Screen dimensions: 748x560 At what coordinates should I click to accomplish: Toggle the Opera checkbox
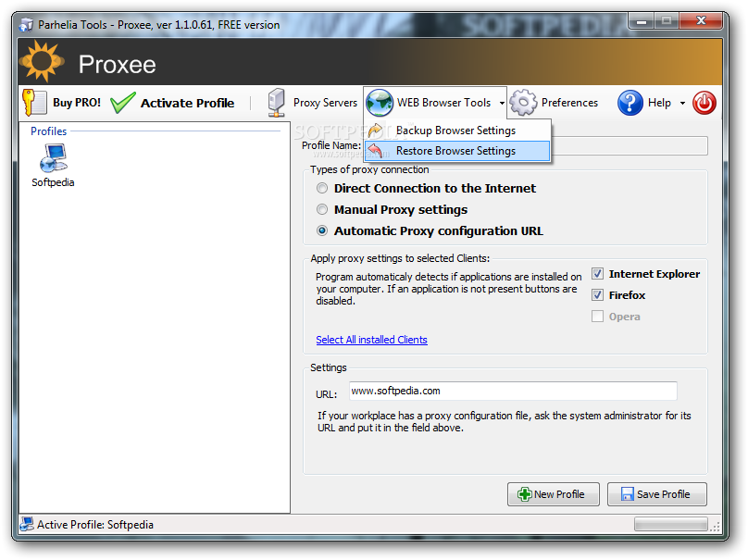(x=598, y=317)
